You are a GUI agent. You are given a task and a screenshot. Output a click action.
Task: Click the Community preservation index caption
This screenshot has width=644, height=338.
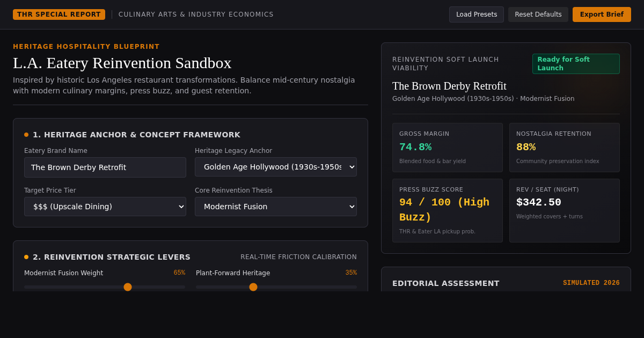point(558,161)
